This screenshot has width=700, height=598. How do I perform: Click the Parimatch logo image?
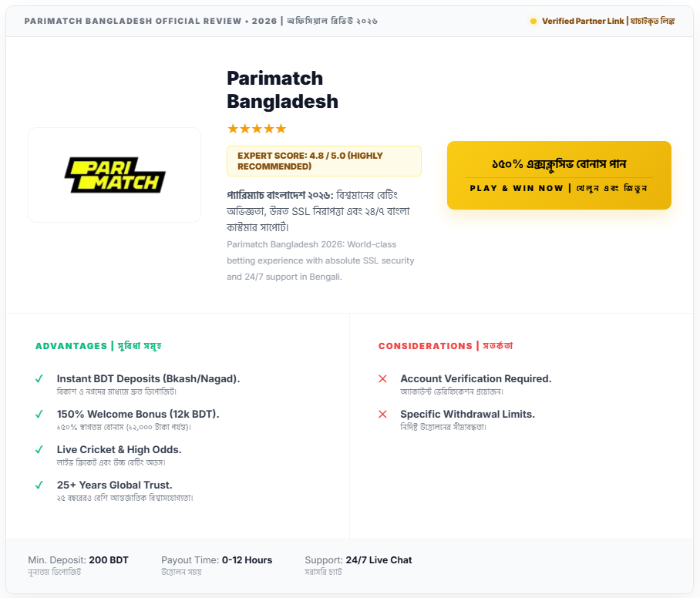click(115, 175)
